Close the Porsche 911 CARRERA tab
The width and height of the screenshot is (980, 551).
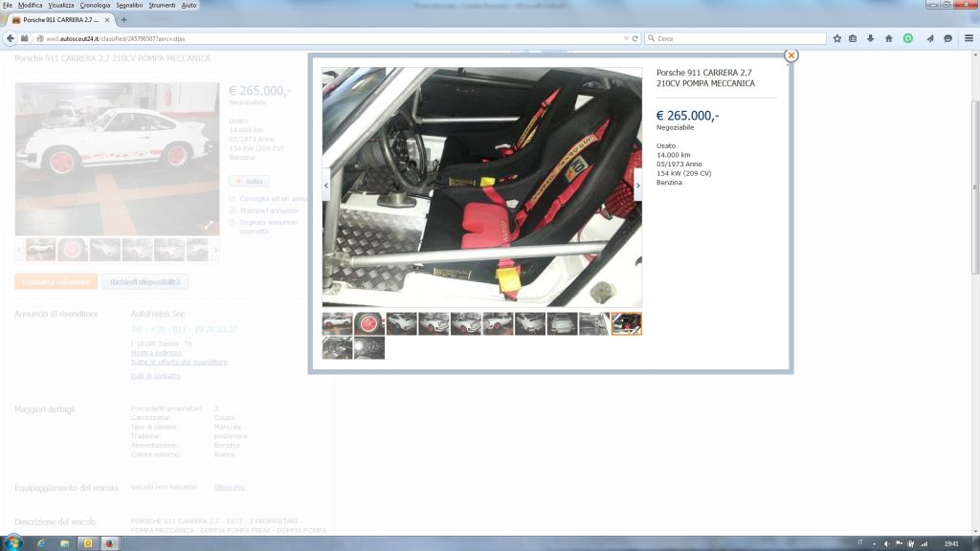pyautogui.click(x=107, y=20)
